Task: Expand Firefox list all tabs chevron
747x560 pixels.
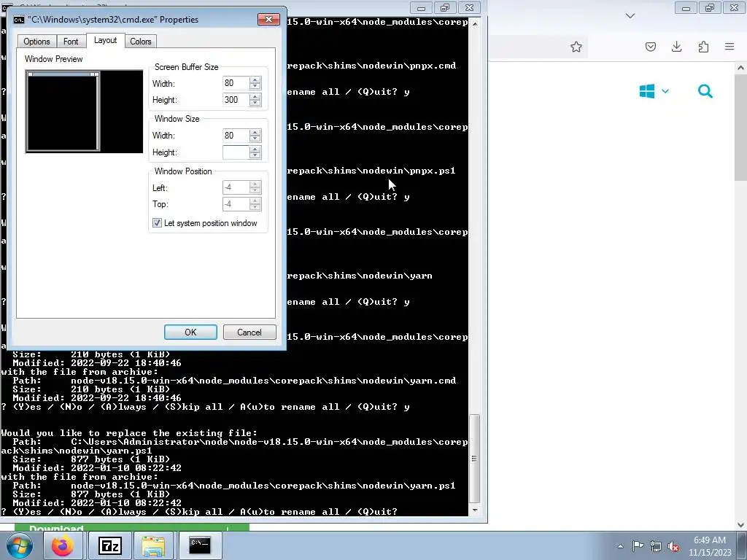Action: (630, 16)
